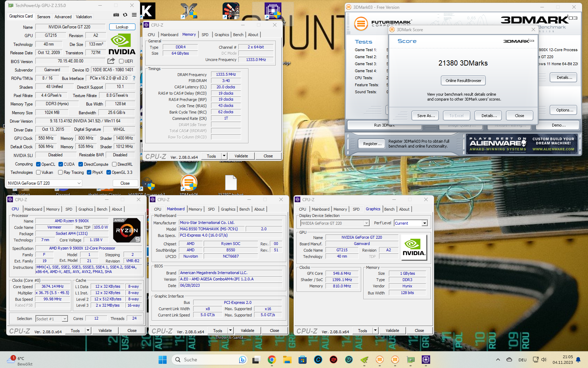Viewport: 588px width, 368px height.
Task: Expand the Tools dropdown arrow in the CPU-Z Mainboard window
Action: 230,330
